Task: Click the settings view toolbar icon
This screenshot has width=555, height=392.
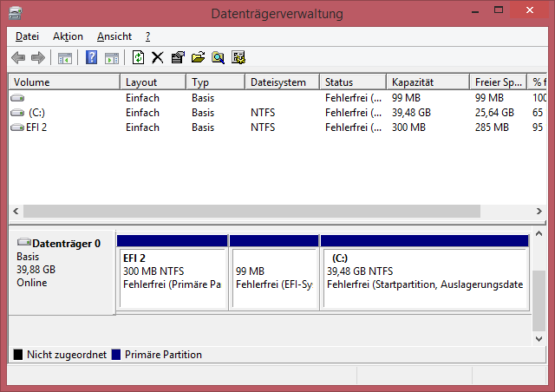Action: (238, 57)
